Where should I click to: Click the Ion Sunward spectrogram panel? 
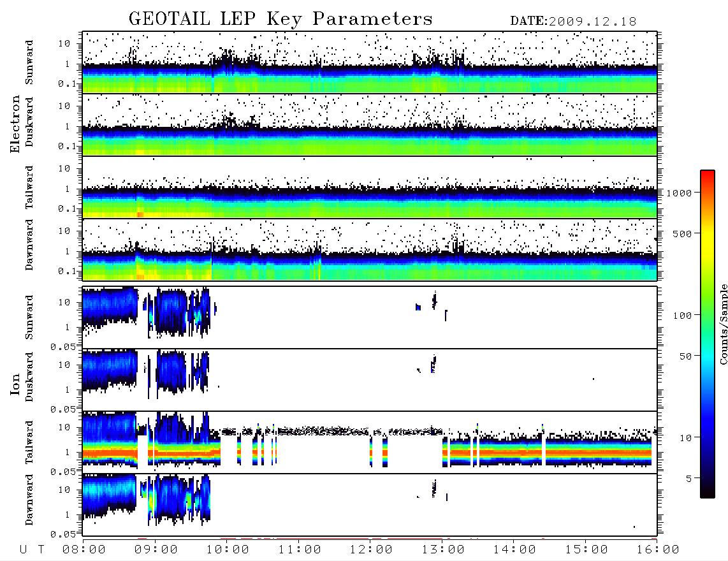(x=370, y=317)
